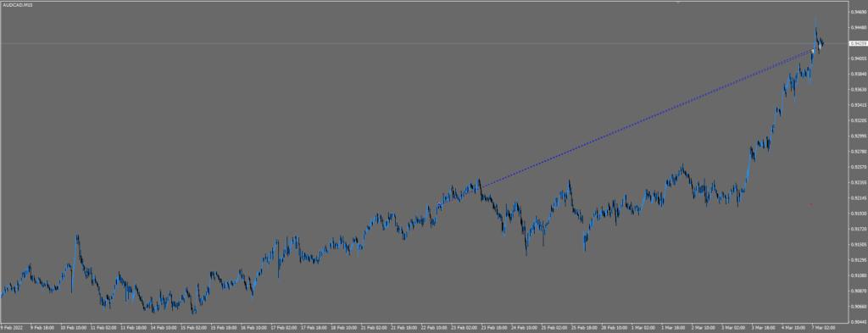Click the 1 Mar 18:00 time label
This screenshot has width=868, height=333.
pyautogui.click(x=674, y=327)
